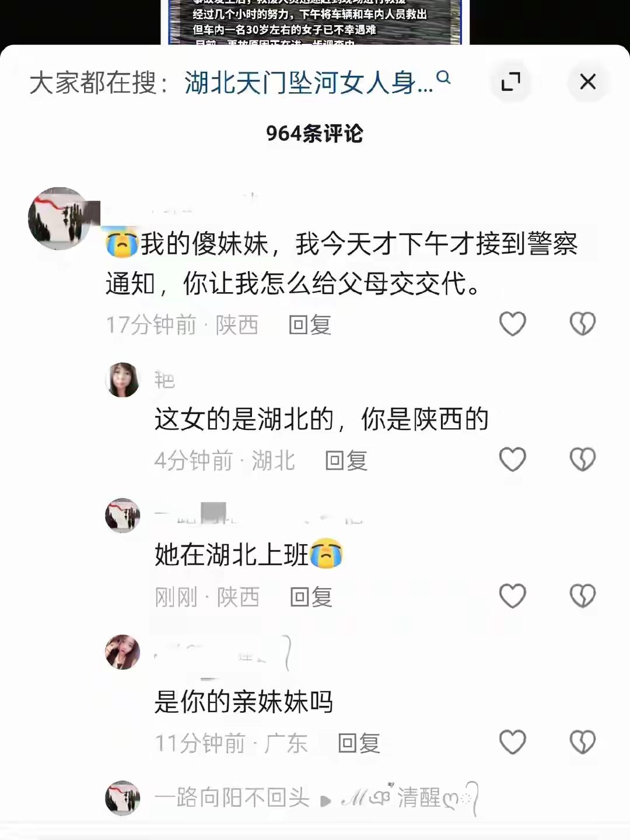Like the reply '这女的是湖北的'
The height and width of the screenshot is (840, 630).
[513, 460]
